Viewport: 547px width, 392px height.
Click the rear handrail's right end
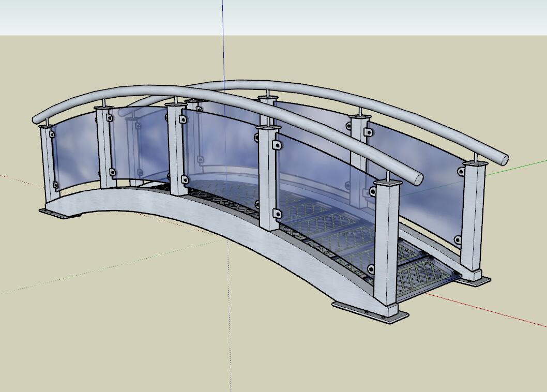click(x=503, y=158)
